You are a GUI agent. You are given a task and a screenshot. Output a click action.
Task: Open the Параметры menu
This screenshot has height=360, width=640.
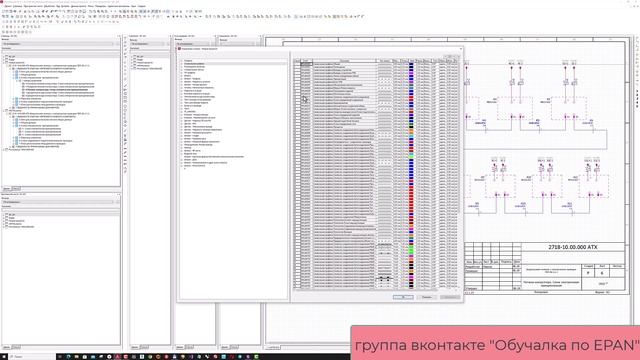point(100,7)
